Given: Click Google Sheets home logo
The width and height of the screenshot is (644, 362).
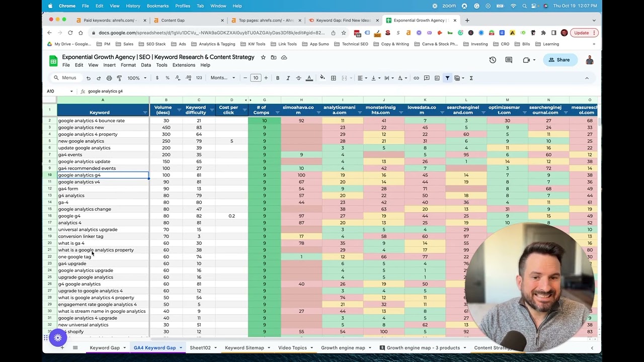Looking at the screenshot, I should [x=53, y=61].
